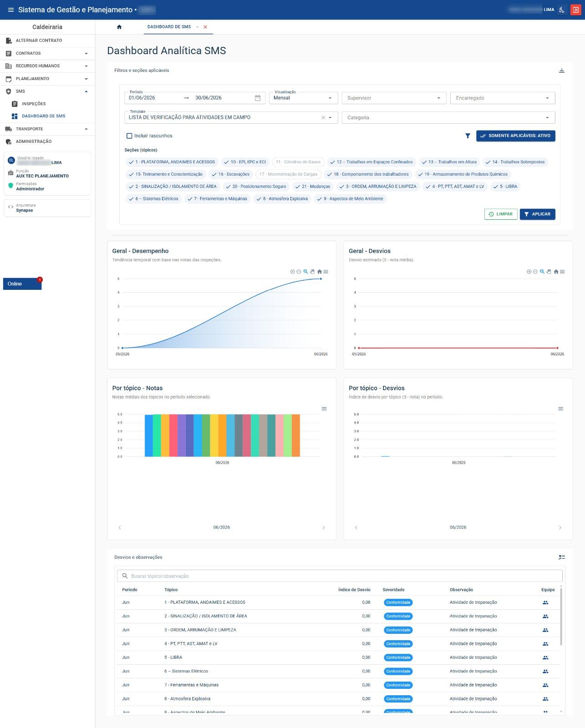The height and width of the screenshot is (728, 585).
Task: Toggle chip 5 - LIBRA
Action: click(505, 187)
